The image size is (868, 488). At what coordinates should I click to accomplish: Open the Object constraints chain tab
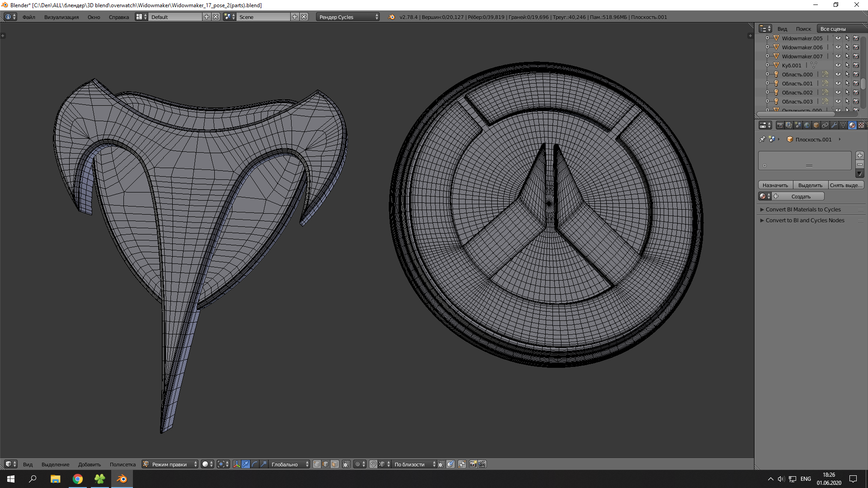[825, 125]
